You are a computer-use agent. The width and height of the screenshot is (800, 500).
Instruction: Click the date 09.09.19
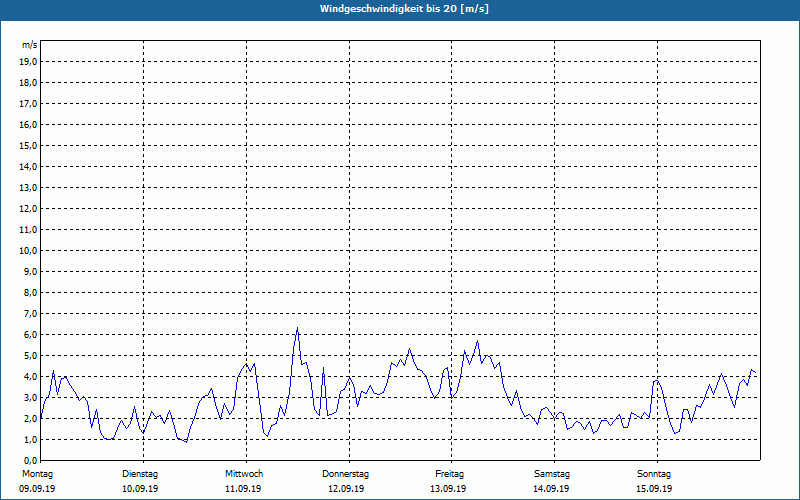[37, 489]
